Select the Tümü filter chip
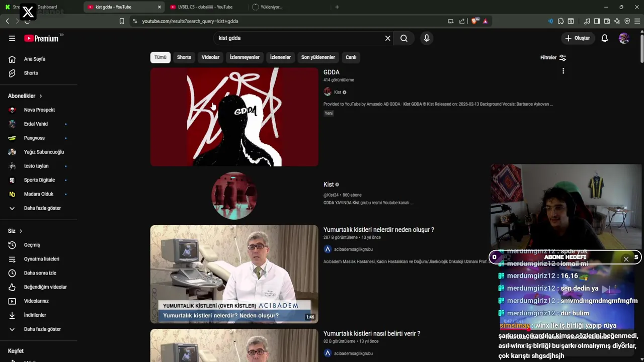The image size is (644, 362). coord(160,57)
